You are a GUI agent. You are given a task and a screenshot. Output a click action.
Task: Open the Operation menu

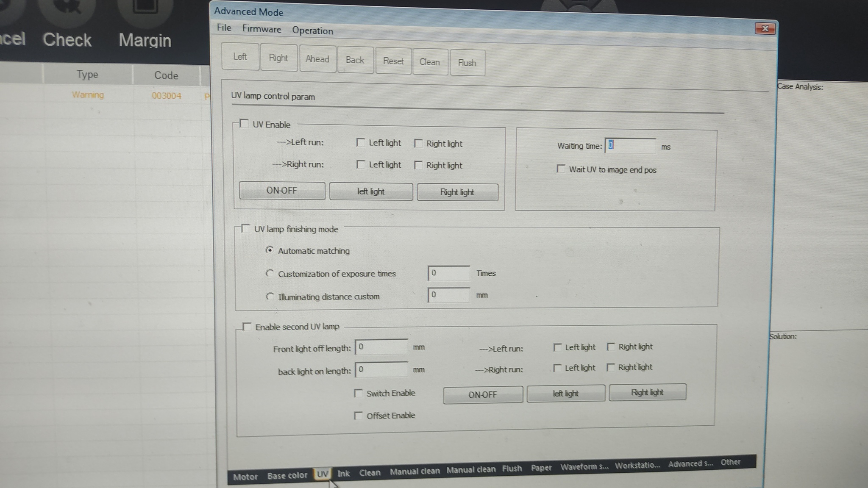click(x=312, y=30)
